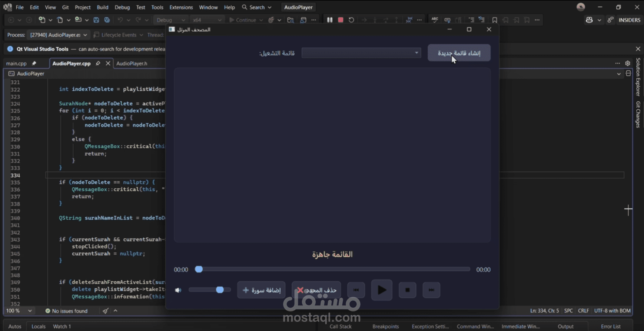Open the File menu
The height and width of the screenshot is (331, 644).
point(20,7)
